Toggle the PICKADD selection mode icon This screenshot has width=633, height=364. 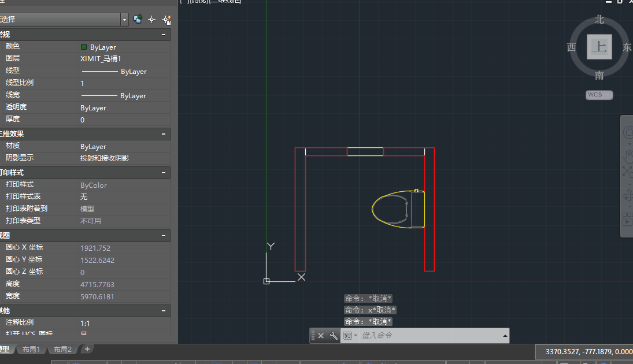click(x=138, y=19)
